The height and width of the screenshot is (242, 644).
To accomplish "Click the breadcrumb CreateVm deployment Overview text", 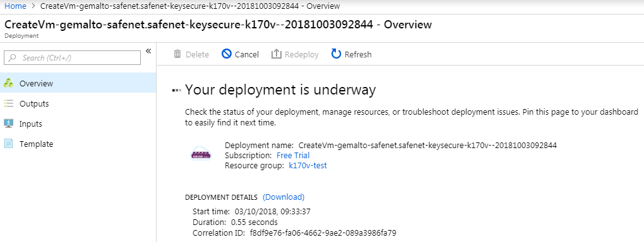I will [190, 6].
